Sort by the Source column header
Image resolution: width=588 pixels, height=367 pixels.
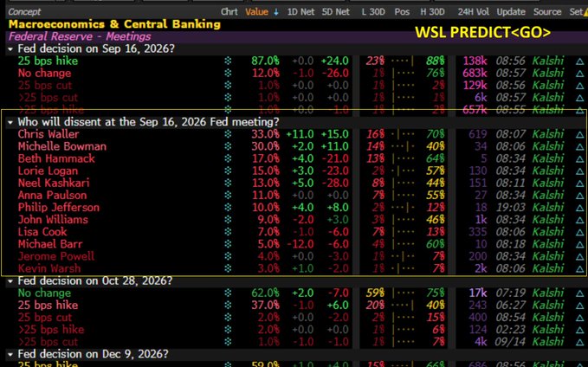547,12
